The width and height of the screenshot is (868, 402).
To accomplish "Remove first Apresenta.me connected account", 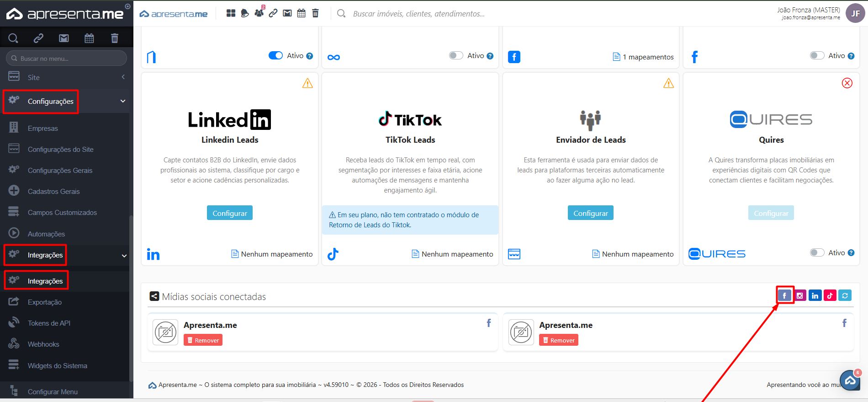I will [x=203, y=340].
